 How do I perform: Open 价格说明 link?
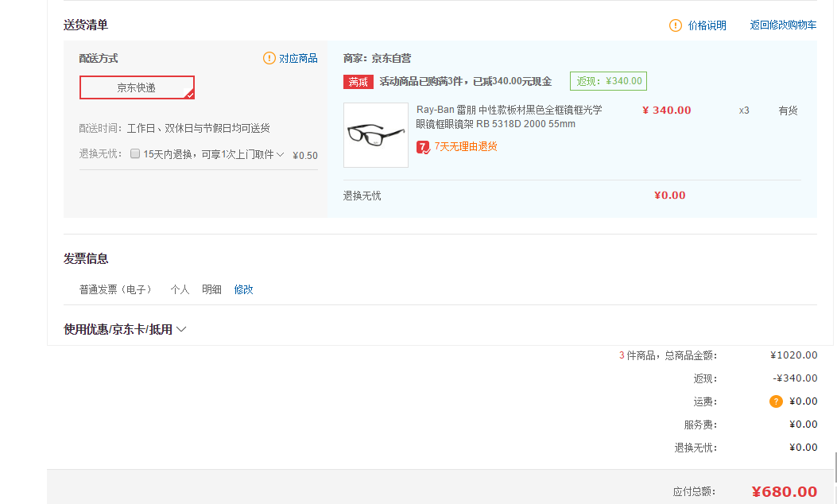click(707, 25)
